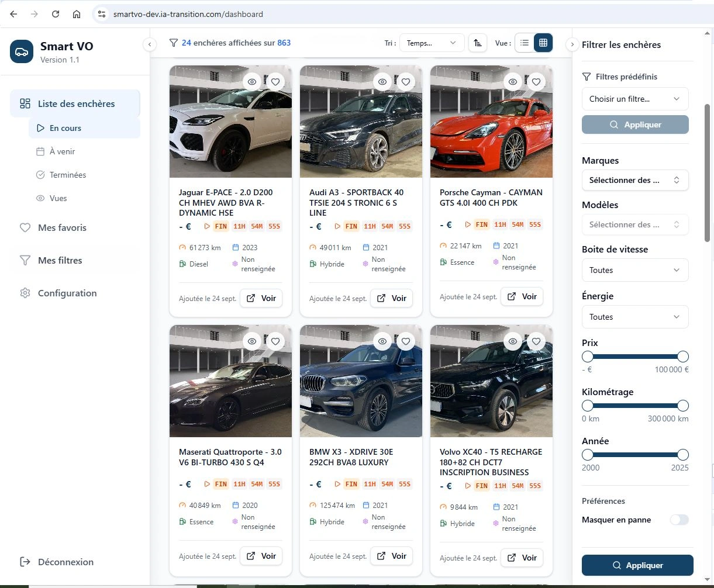714x588 pixels.
Task: Add BMW X3 to favorites heart
Action: [406, 342]
